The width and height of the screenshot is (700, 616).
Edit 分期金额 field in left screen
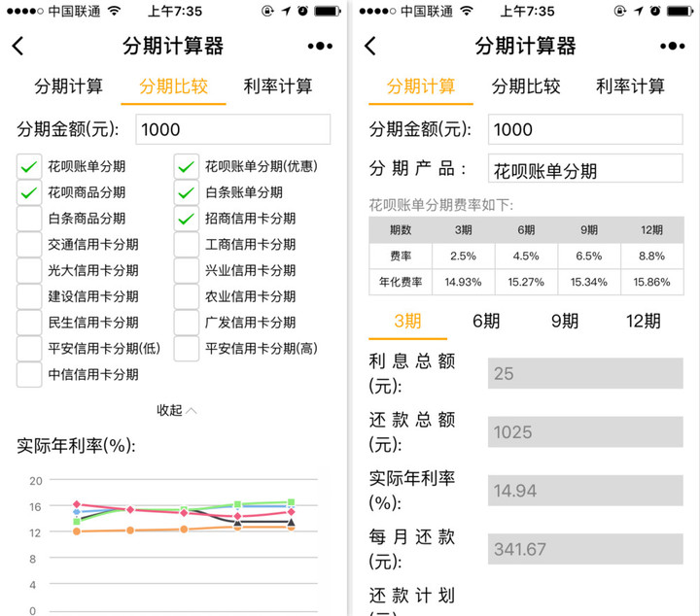click(233, 129)
